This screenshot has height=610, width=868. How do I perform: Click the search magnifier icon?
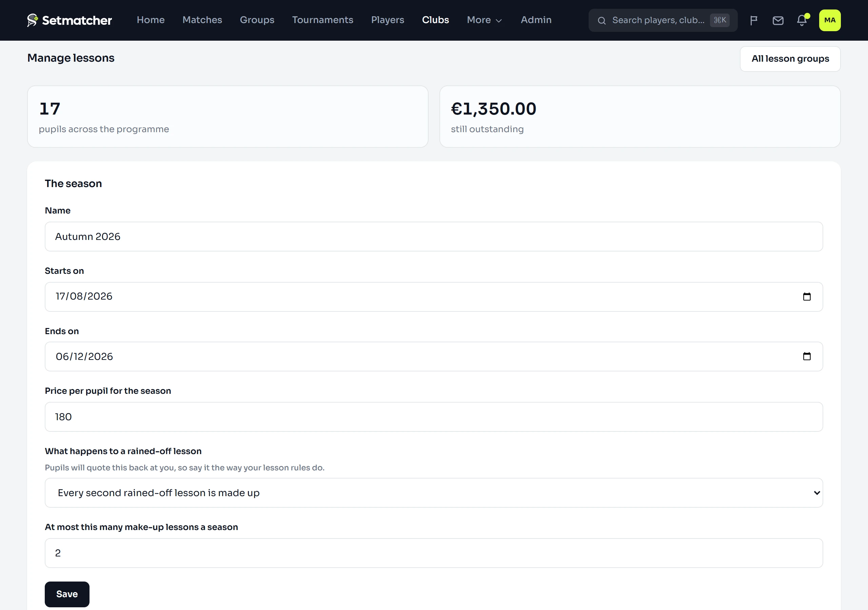[x=601, y=20]
